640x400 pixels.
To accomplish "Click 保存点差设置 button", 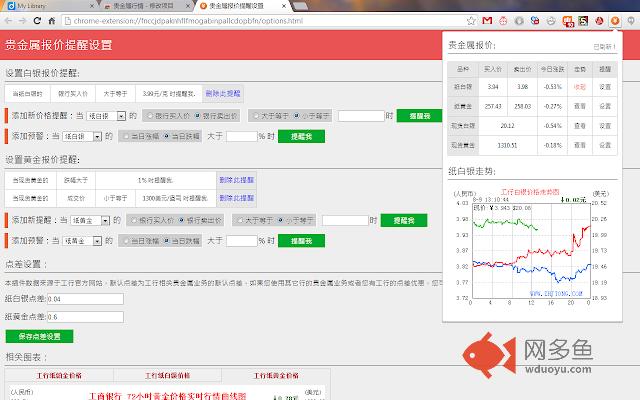I will [40, 336].
